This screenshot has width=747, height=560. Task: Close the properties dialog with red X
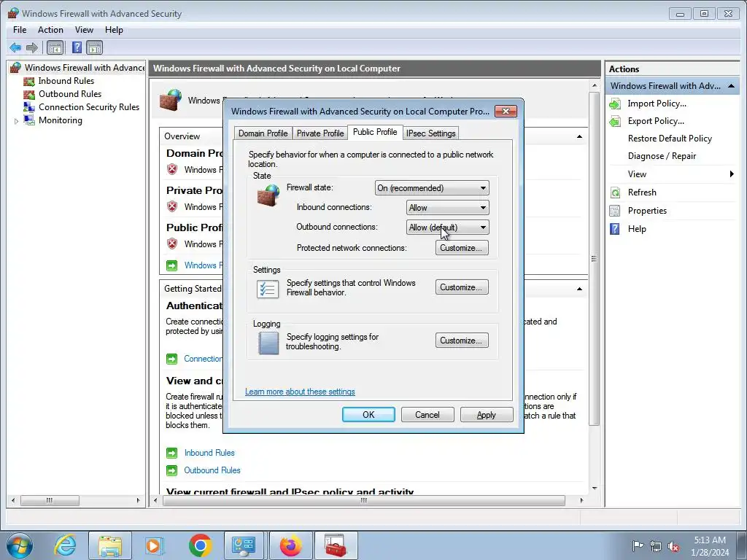pos(506,111)
